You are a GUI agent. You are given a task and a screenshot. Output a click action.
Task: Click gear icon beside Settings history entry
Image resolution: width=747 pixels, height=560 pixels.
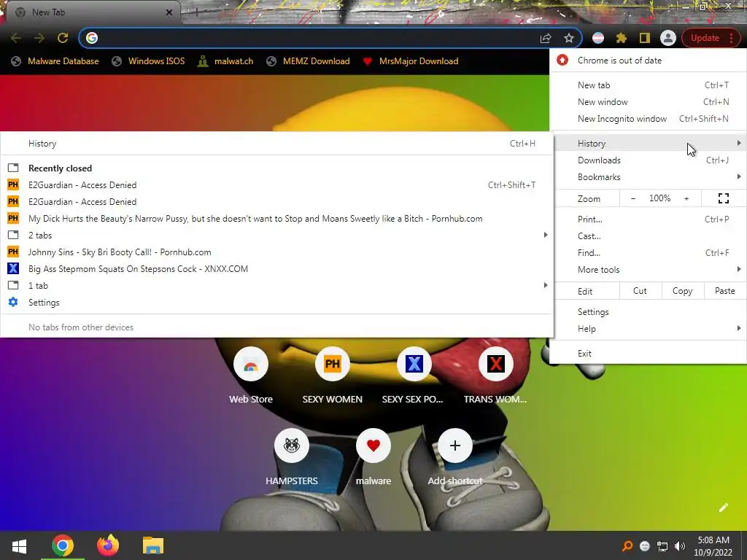pyautogui.click(x=13, y=302)
